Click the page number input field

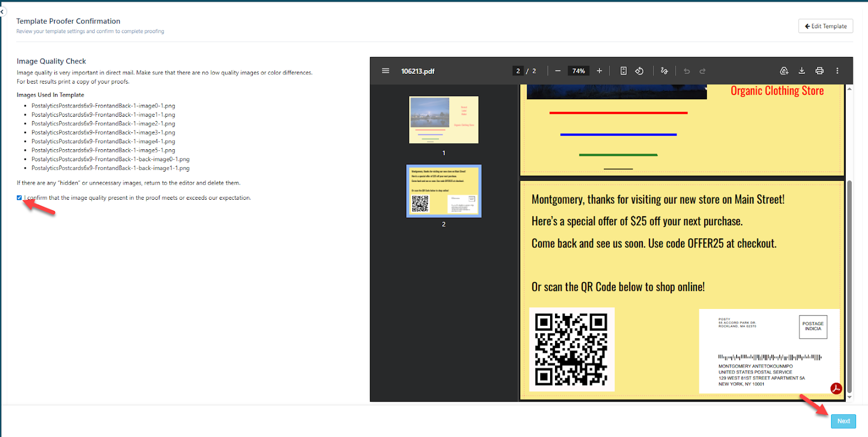tap(518, 71)
